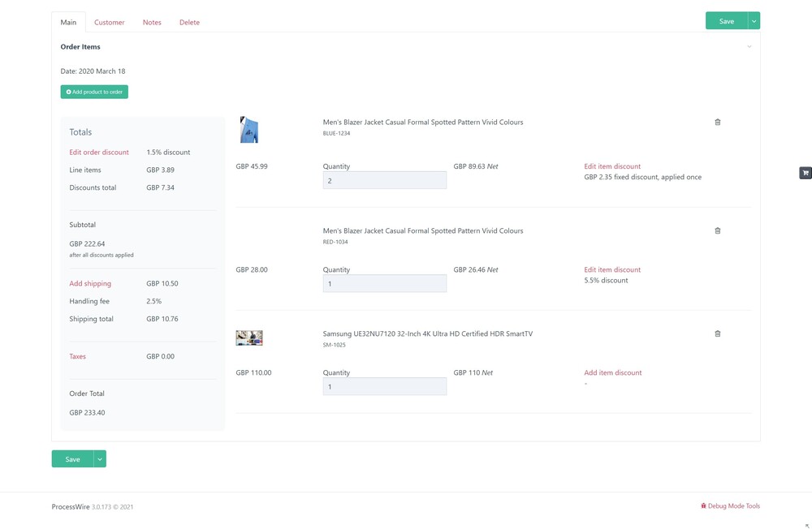Open the Notes tab
The width and height of the screenshot is (812, 529).
[152, 23]
